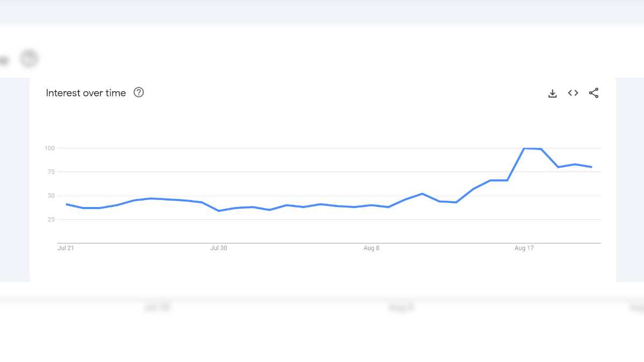Click the chart line's peak at 100

pyautogui.click(x=524, y=149)
